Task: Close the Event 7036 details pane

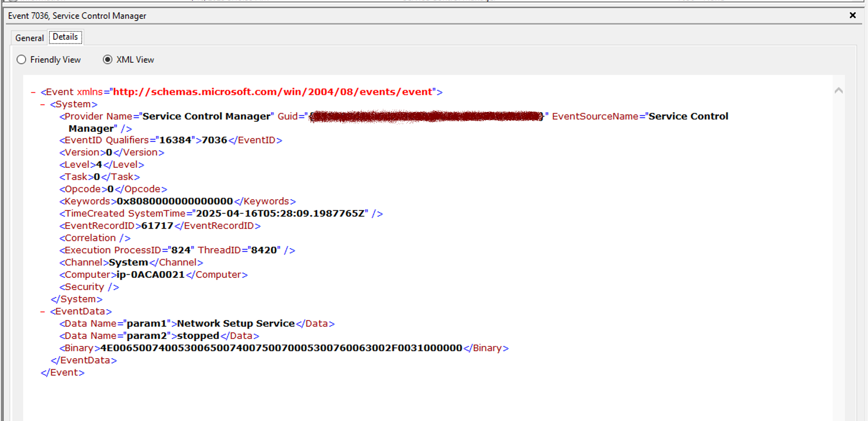Action: (852, 15)
